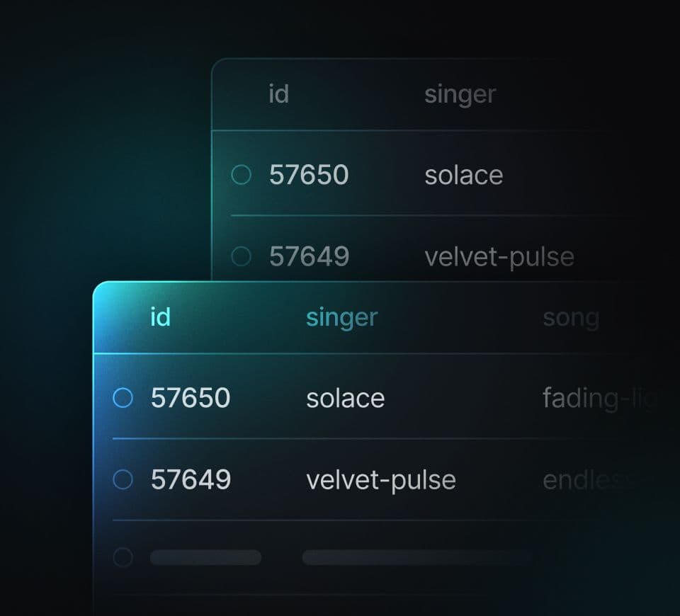Sort by the highlighted id header, front table
The width and height of the screenshot is (680, 616).
(161, 317)
